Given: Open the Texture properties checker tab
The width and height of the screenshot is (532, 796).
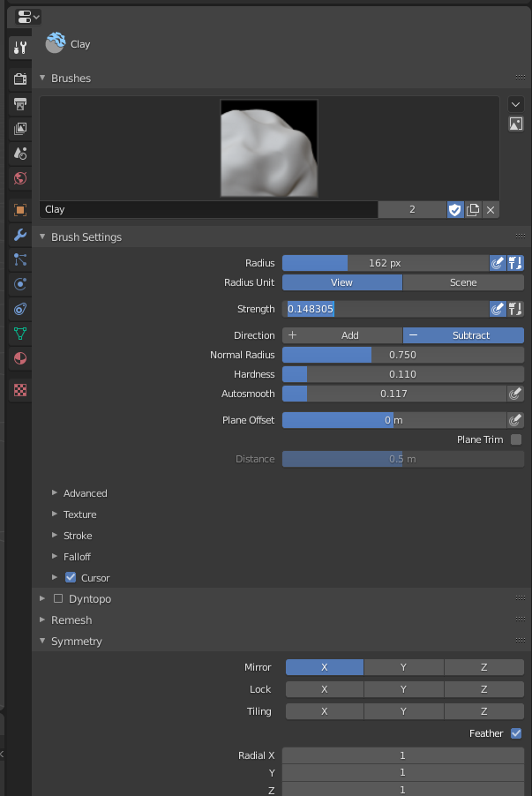Looking at the screenshot, I should click(x=20, y=390).
